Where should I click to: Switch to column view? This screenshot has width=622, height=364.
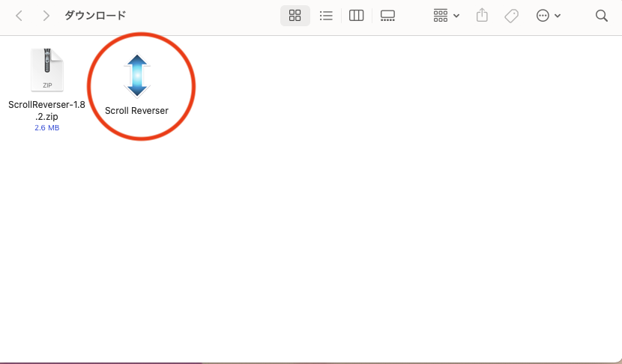[357, 16]
